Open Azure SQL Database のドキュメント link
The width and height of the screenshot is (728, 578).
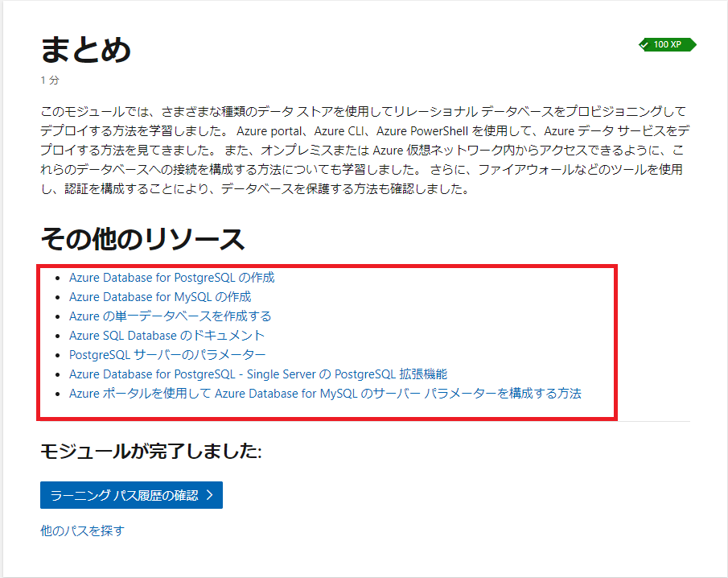click(x=167, y=336)
